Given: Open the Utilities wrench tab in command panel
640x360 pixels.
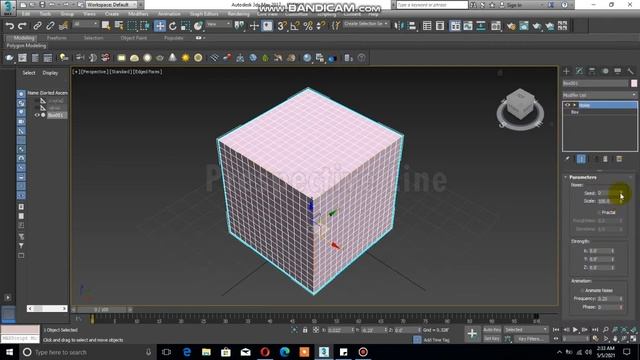Looking at the screenshot, I should click(x=630, y=71).
